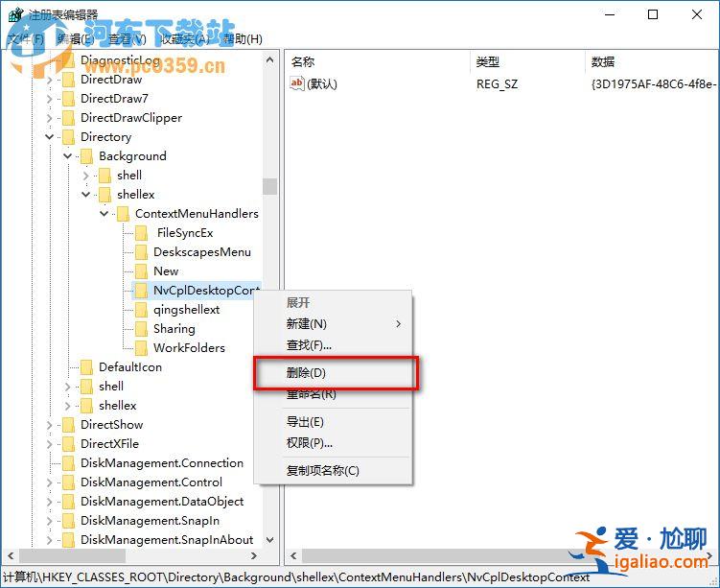This screenshot has height=588, width=720.
Task: Select the qingshellext key
Action: tap(186, 310)
